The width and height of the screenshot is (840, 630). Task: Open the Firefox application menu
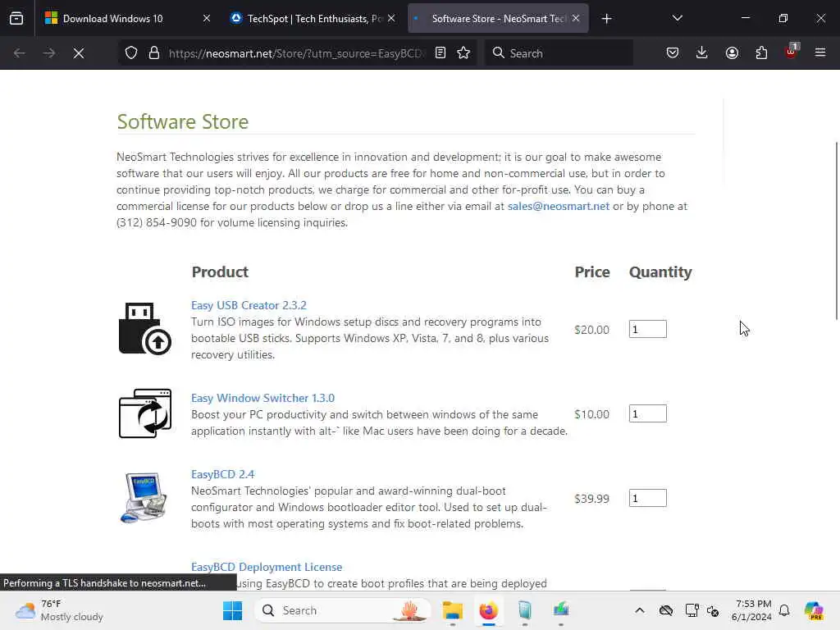pyautogui.click(x=820, y=52)
